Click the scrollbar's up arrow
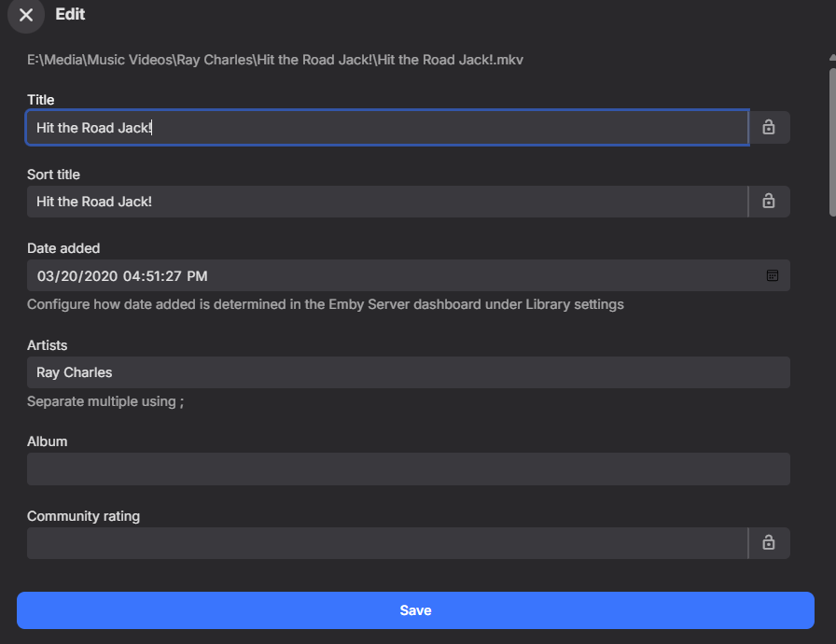The image size is (836, 644). click(831, 58)
